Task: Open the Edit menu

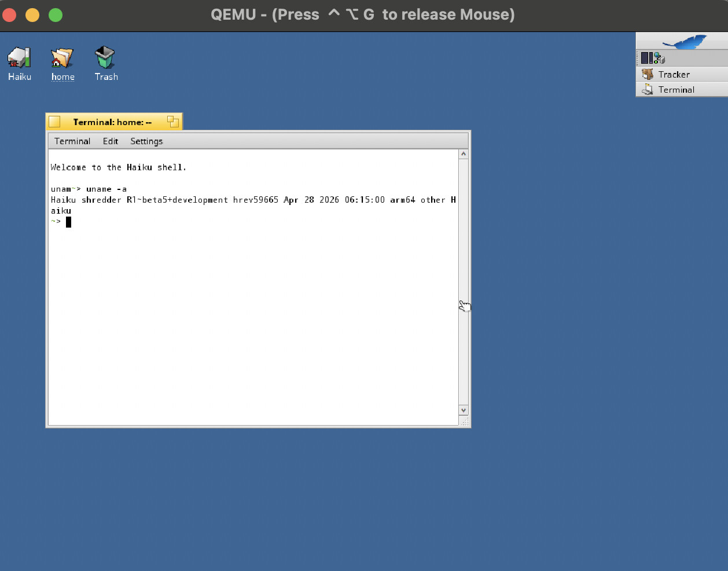Action: pyautogui.click(x=110, y=141)
